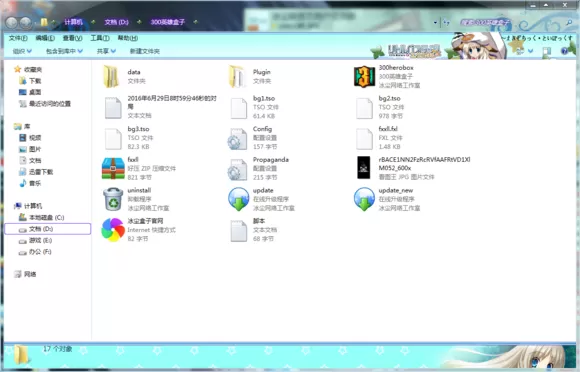The width and height of the screenshot is (580, 372).
Task: Click 300英雄盒子 in the address breadcrumb
Action: click(168, 22)
